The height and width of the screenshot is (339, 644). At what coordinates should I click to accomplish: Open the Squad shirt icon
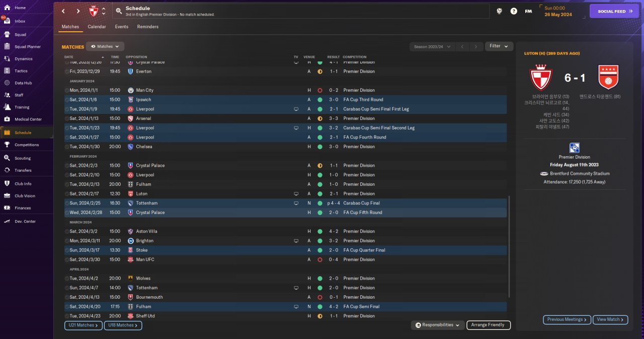tap(7, 35)
